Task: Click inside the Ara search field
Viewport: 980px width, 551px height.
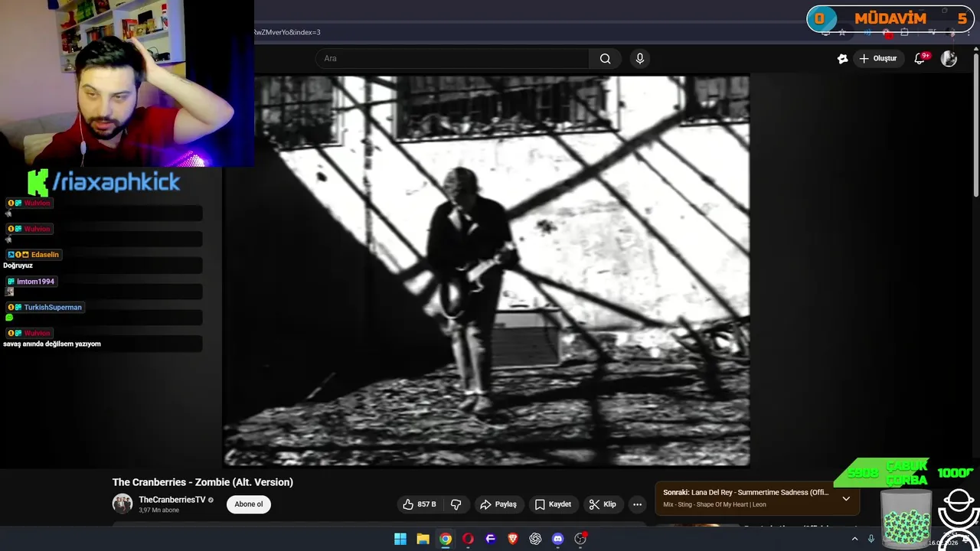Action: 452,58
